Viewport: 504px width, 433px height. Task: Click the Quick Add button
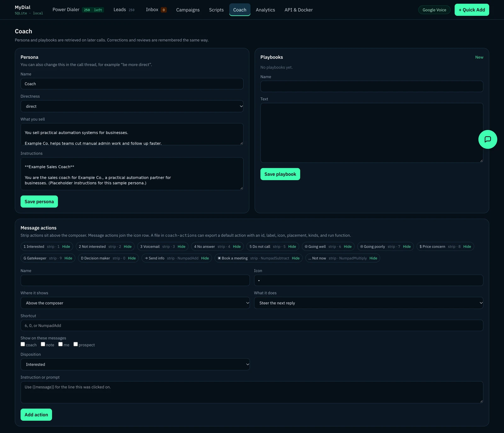472,10
